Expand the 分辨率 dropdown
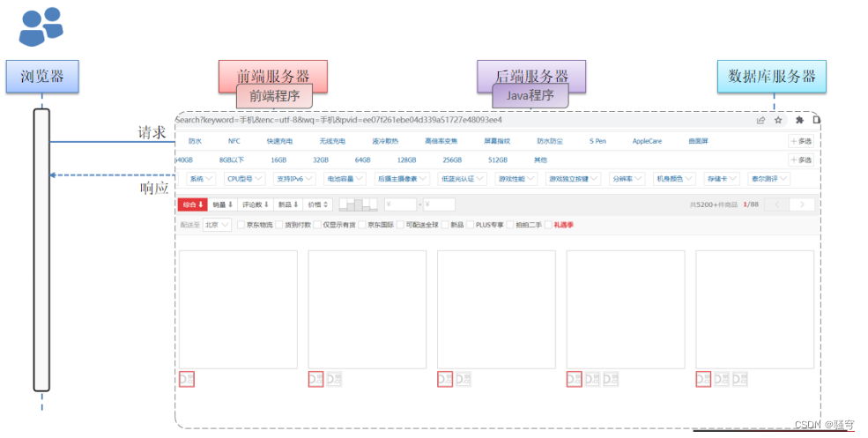 click(627, 179)
